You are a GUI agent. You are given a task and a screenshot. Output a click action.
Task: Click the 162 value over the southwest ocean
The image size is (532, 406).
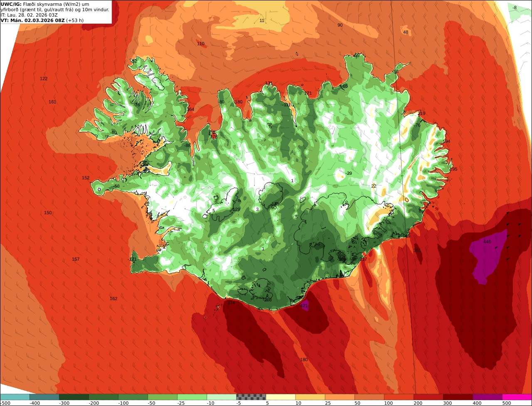tap(113, 298)
